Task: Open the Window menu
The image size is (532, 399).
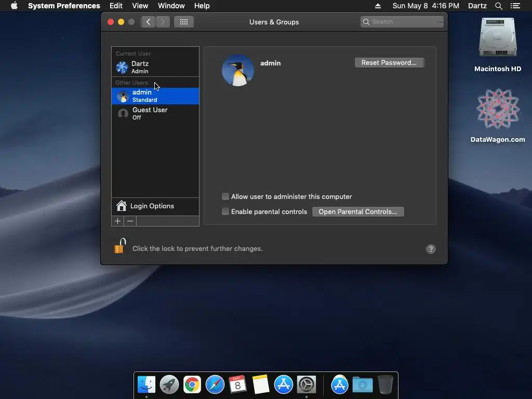Action: (x=171, y=6)
